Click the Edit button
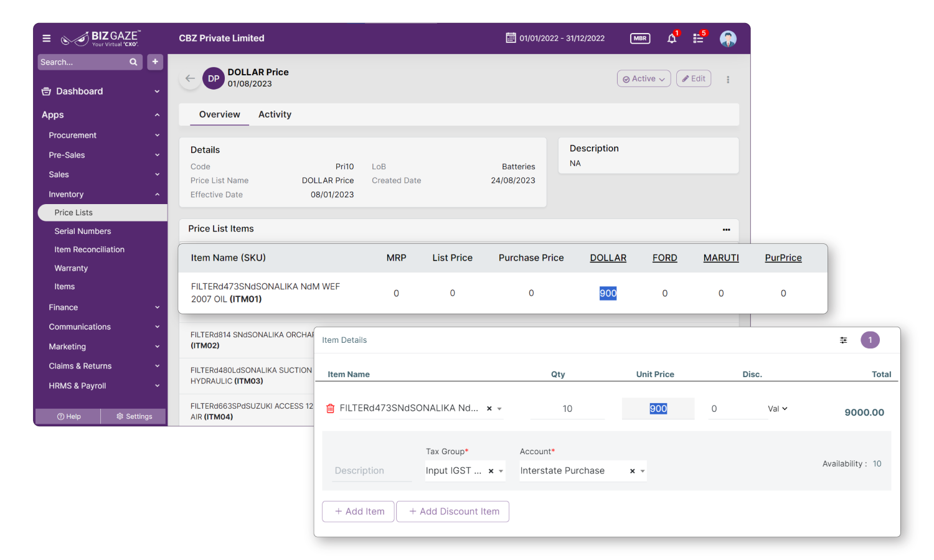 tap(694, 79)
